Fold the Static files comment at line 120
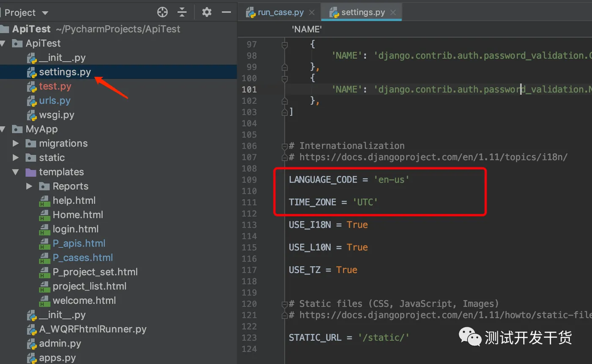 coord(285,304)
